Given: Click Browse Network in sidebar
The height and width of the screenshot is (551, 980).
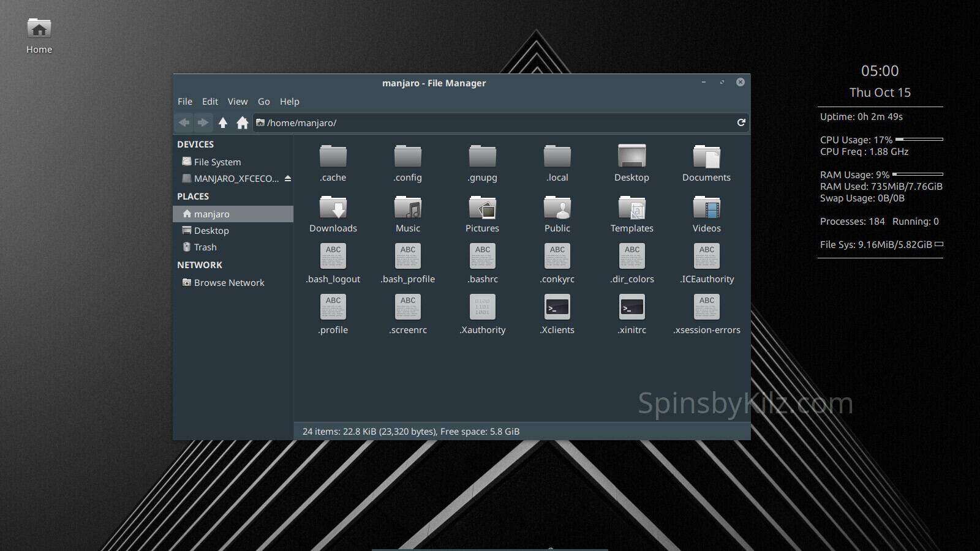Looking at the screenshot, I should click(228, 283).
